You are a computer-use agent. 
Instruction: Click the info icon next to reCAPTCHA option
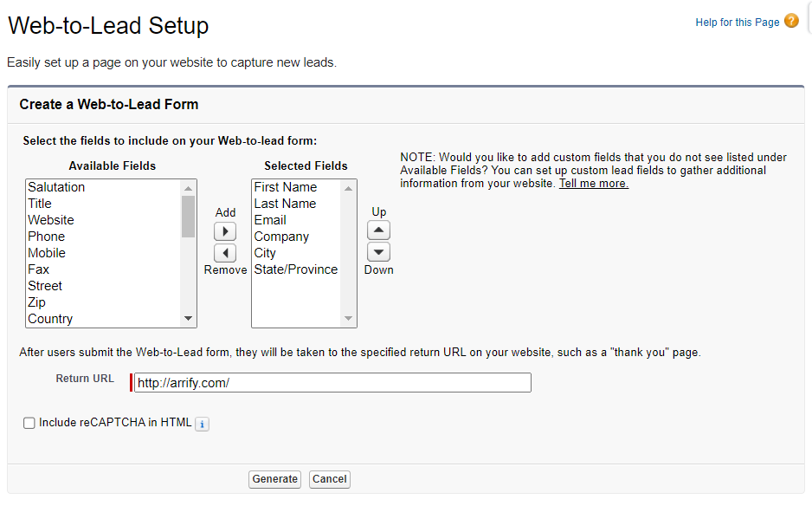pos(202,424)
